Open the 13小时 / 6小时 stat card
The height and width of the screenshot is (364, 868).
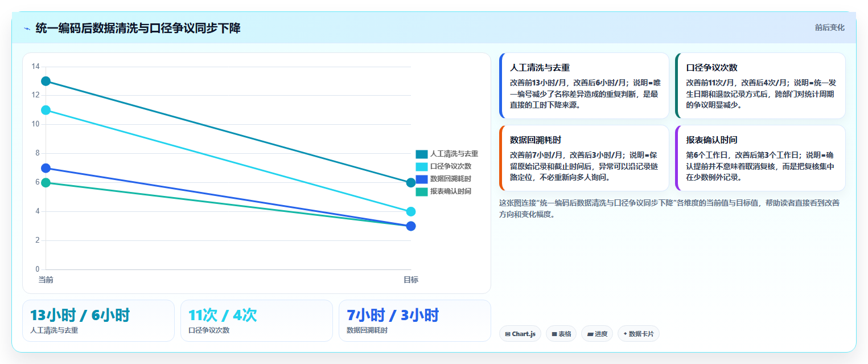pyautogui.click(x=98, y=321)
